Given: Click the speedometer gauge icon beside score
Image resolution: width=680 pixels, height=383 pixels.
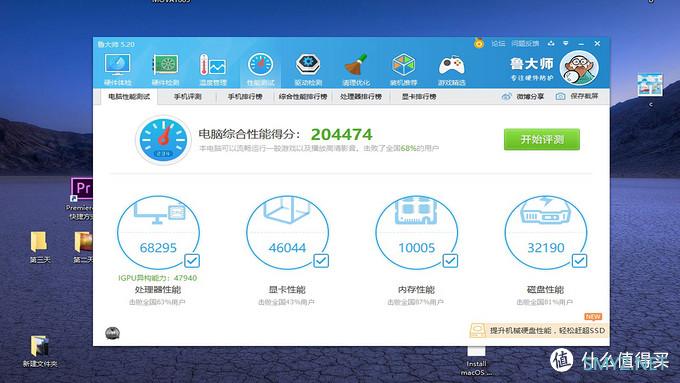Looking at the screenshot, I should tap(163, 139).
